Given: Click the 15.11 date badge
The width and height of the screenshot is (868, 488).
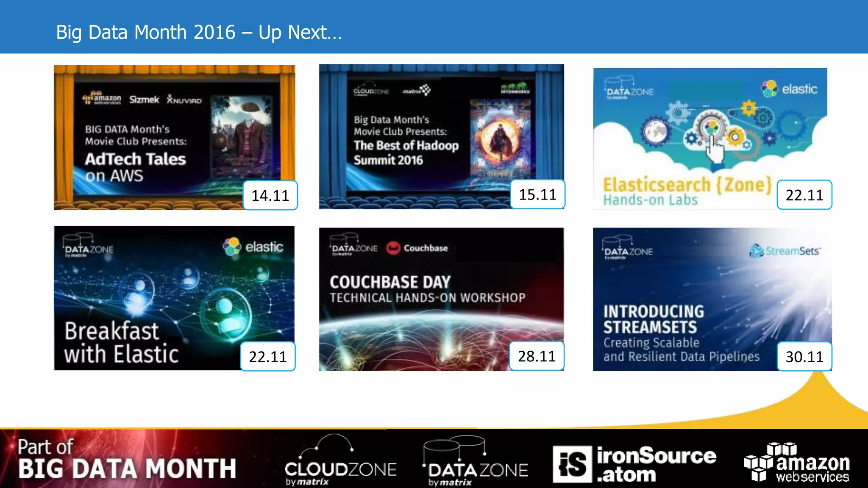Looking at the screenshot, I should (x=537, y=194).
